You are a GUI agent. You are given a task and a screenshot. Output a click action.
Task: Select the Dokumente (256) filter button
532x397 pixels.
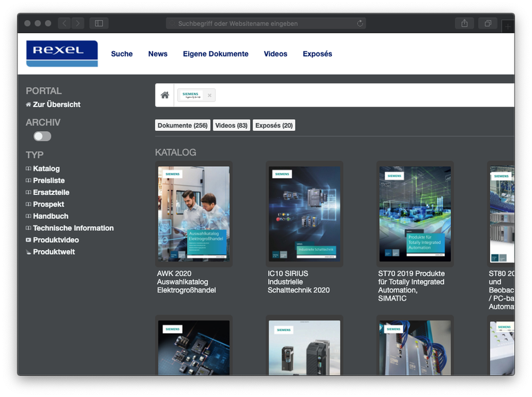pyautogui.click(x=184, y=124)
